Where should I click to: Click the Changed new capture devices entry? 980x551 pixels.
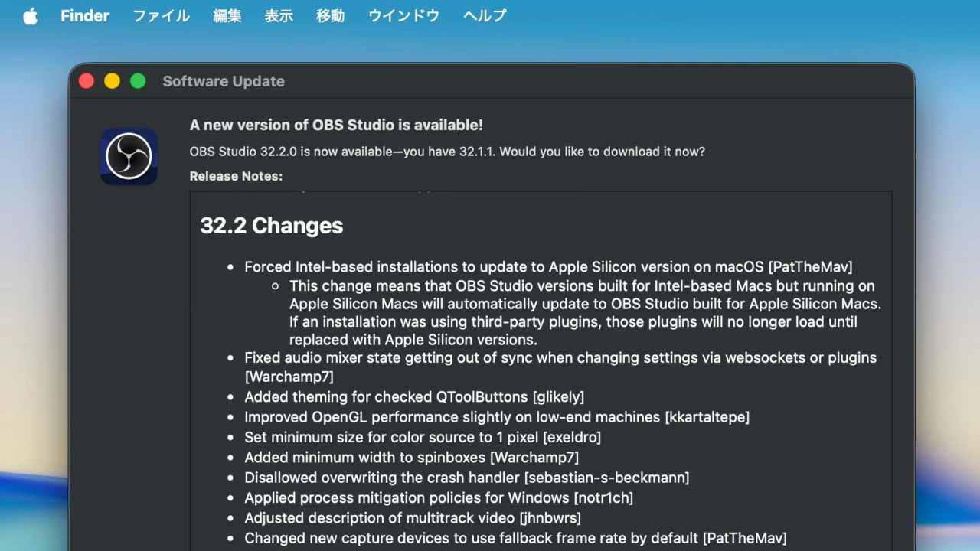[x=515, y=538]
